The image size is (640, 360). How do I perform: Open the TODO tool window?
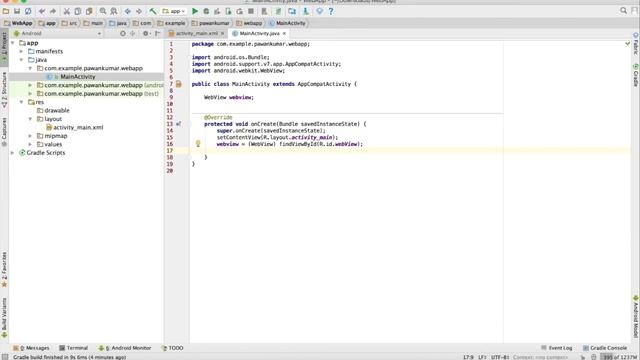coord(172,348)
